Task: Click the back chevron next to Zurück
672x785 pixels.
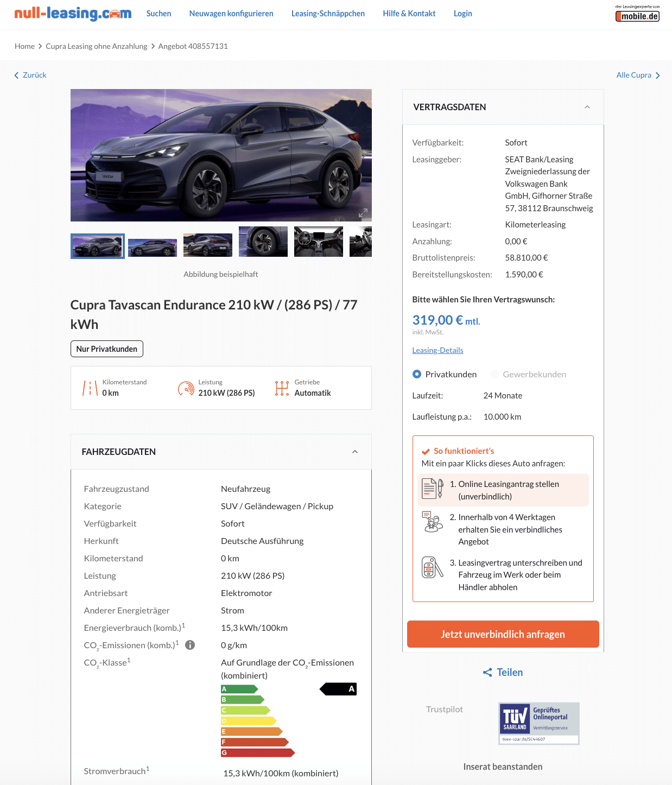Action: [16, 75]
